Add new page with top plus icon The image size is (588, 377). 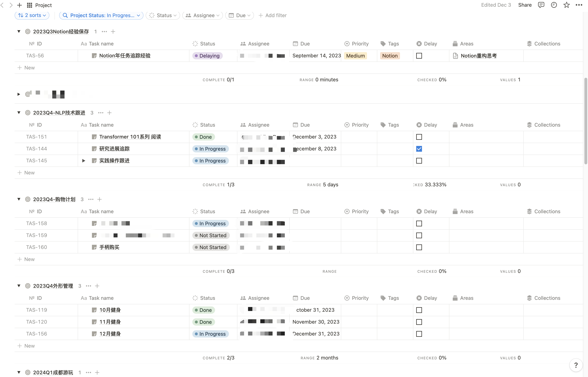click(19, 5)
